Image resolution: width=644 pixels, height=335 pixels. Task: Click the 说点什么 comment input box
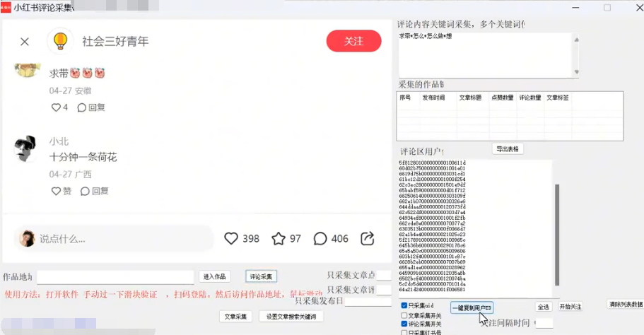[x=115, y=238]
